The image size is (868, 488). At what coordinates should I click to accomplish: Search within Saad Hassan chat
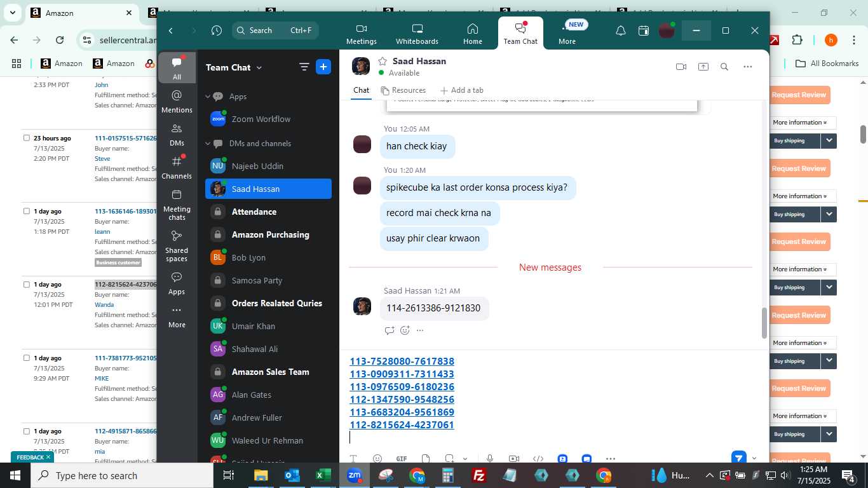[x=724, y=67]
